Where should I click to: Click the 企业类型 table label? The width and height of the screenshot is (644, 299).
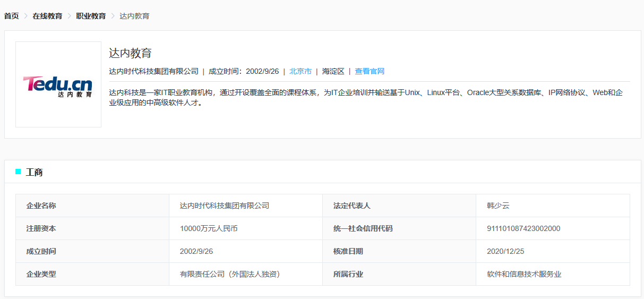[x=41, y=274]
